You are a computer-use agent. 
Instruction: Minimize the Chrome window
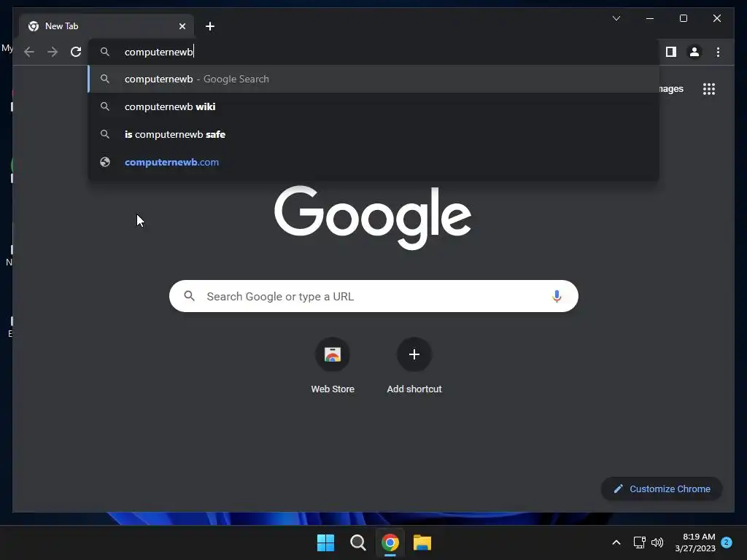point(650,18)
